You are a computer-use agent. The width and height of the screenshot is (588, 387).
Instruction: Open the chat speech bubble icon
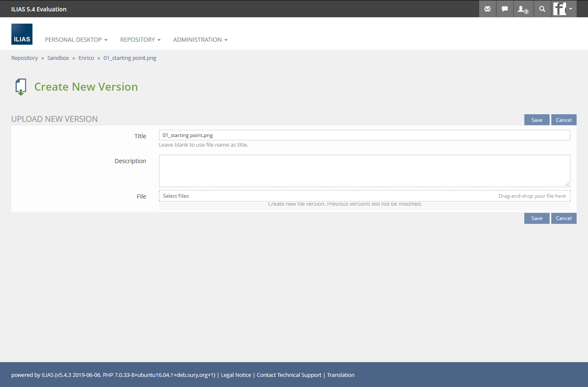point(504,9)
